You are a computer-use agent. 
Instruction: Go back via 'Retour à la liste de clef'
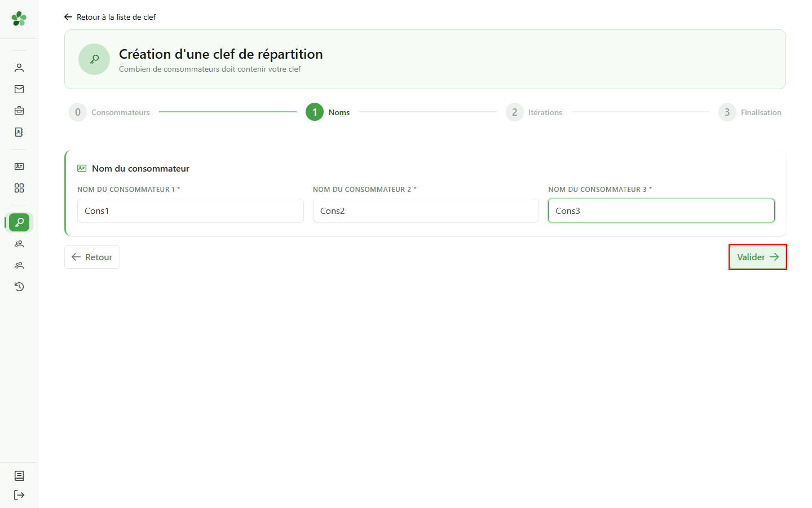tap(110, 17)
